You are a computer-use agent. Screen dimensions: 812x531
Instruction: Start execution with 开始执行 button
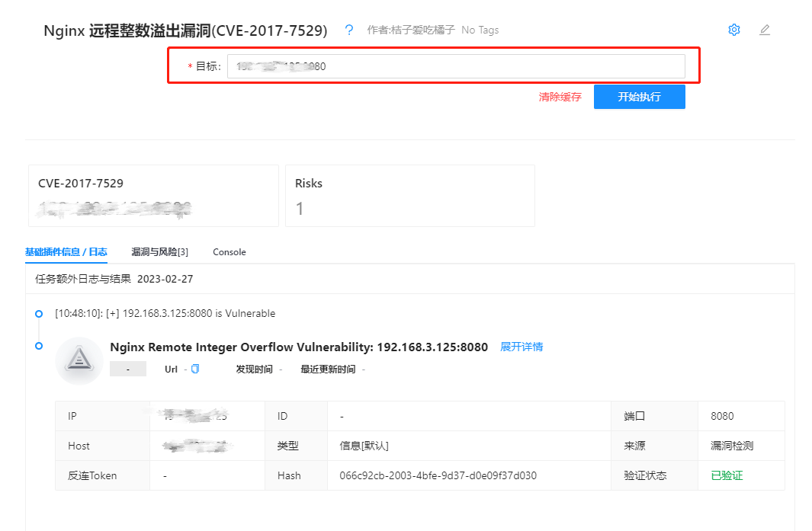[x=639, y=97]
